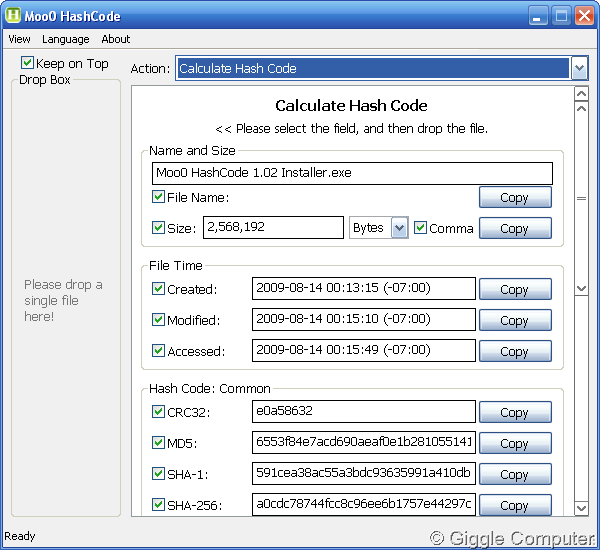Viewport: 600px width, 550px height.
Task: Click the Ready status bar text
Action: [20, 536]
